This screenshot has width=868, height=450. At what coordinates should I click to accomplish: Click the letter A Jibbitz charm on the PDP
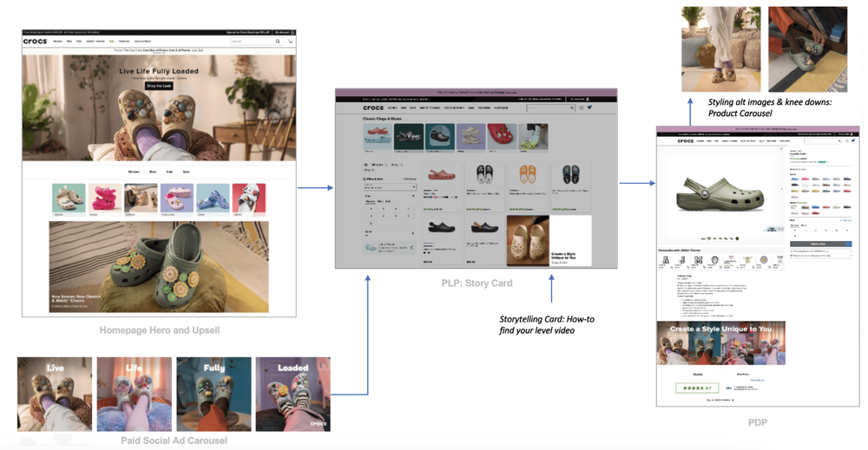pos(666,260)
